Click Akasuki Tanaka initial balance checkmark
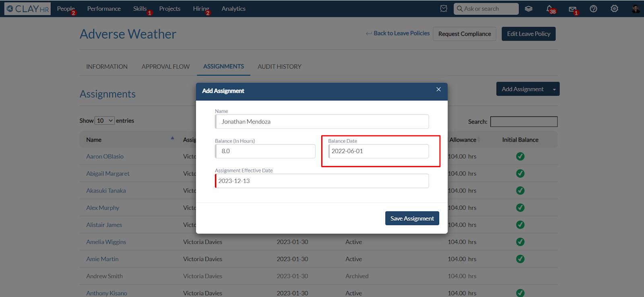Viewport: 644px width, 297px height. coord(520,190)
